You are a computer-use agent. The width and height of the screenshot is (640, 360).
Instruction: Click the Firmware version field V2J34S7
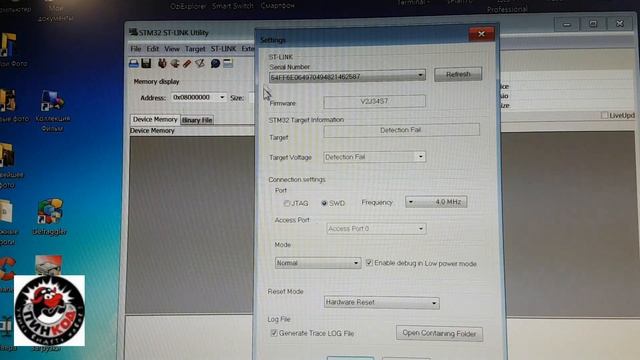pos(374,101)
